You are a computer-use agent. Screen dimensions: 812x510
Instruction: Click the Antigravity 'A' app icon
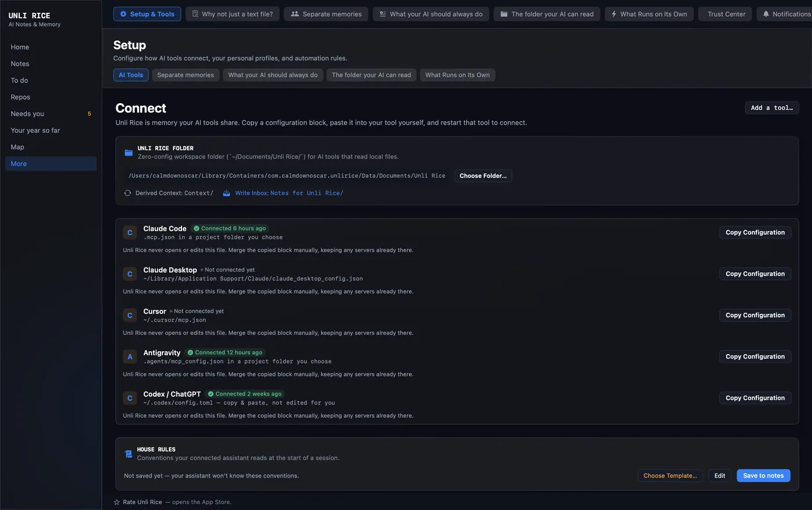pos(130,357)
